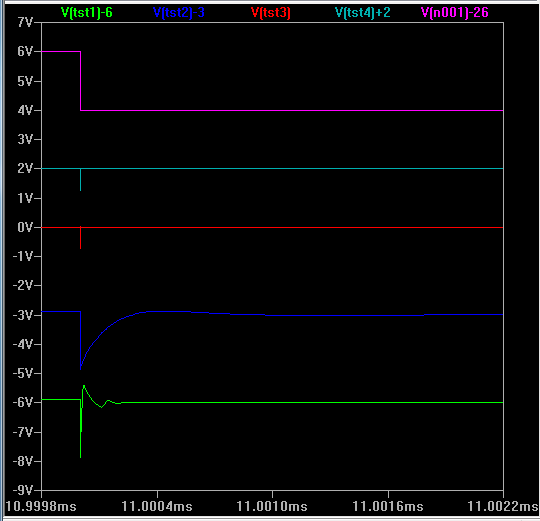The height and width of the screenshot is (521, 540).
Task: Click the 7V vertical axis label
Action: point(25,22)
